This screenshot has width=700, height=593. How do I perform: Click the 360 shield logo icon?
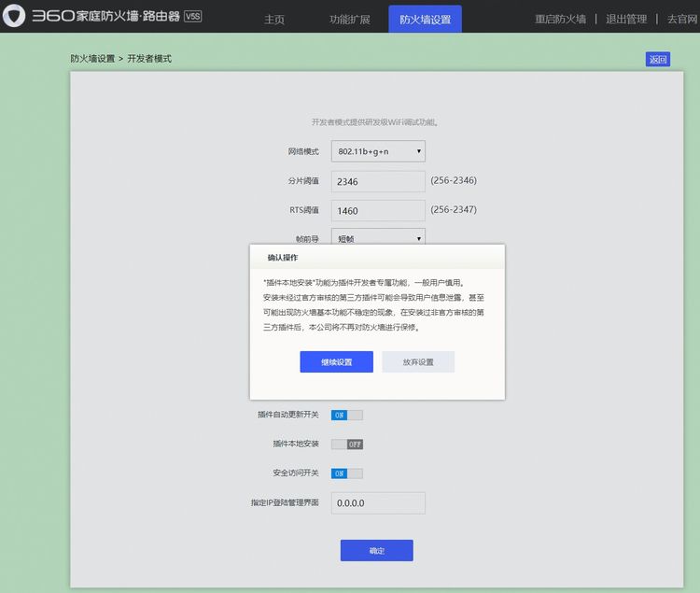coord(14,16)
